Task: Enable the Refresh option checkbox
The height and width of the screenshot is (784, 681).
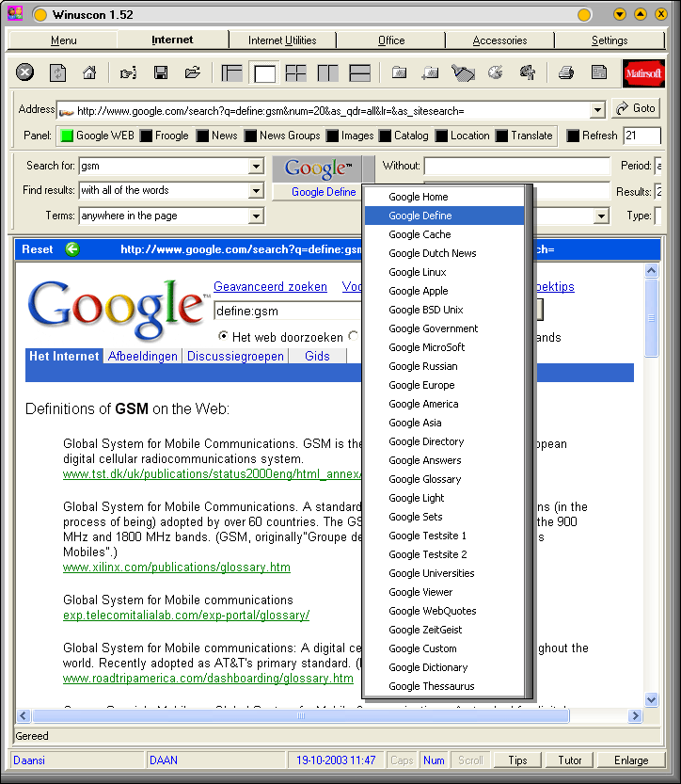Action: 573,136
